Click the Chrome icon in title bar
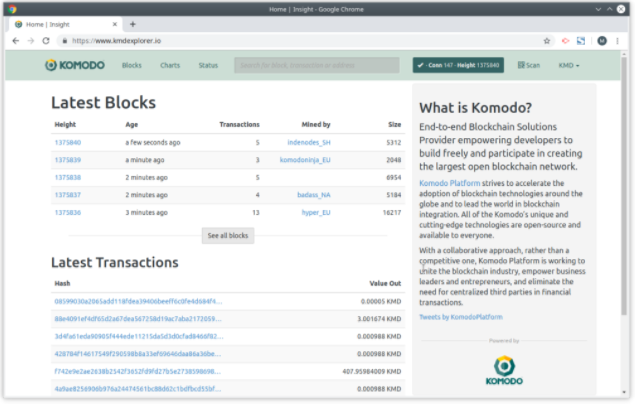This screenshot has height=404, width=635. [12, 9]
